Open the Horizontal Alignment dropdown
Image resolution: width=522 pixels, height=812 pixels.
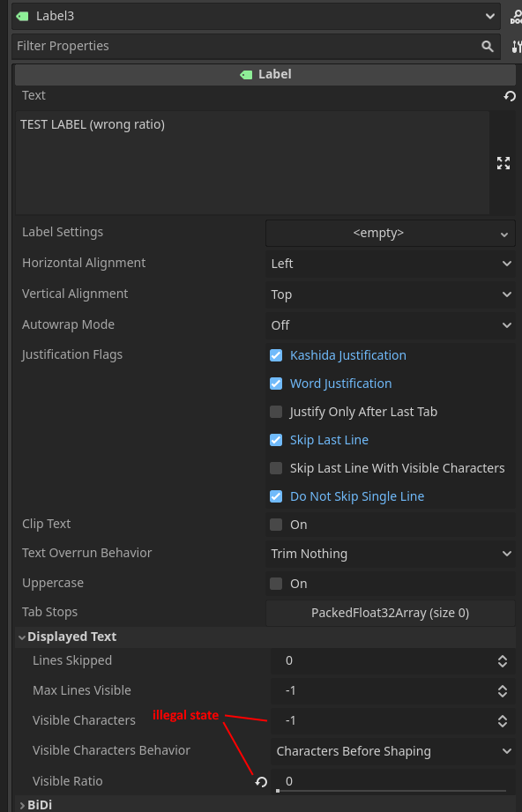pos(391,263)
